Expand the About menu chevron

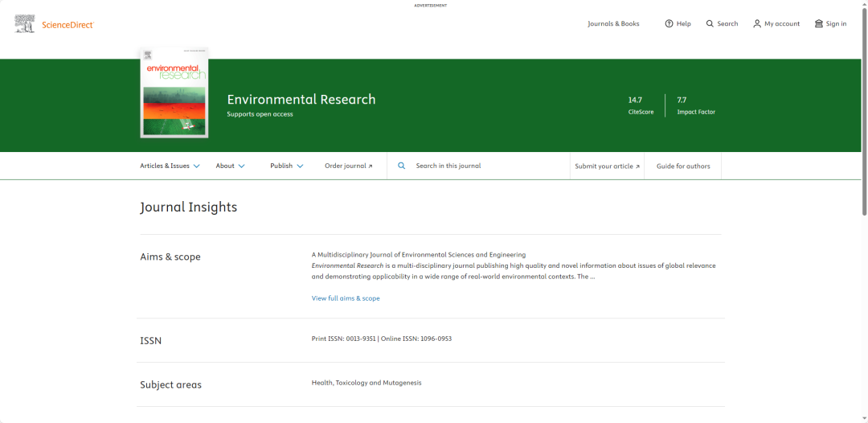pos(241,166)
